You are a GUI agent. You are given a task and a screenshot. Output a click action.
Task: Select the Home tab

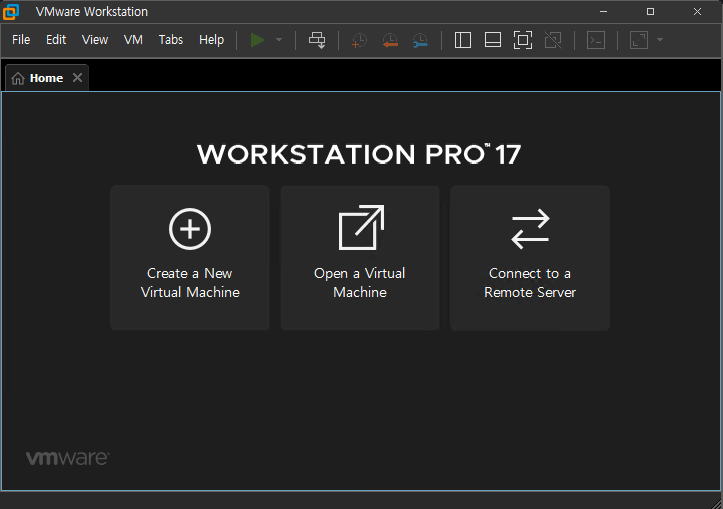pos(46,78)
